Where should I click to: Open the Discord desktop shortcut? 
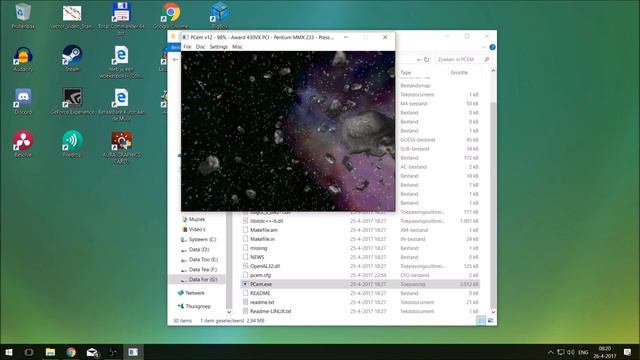coord(23,102)
